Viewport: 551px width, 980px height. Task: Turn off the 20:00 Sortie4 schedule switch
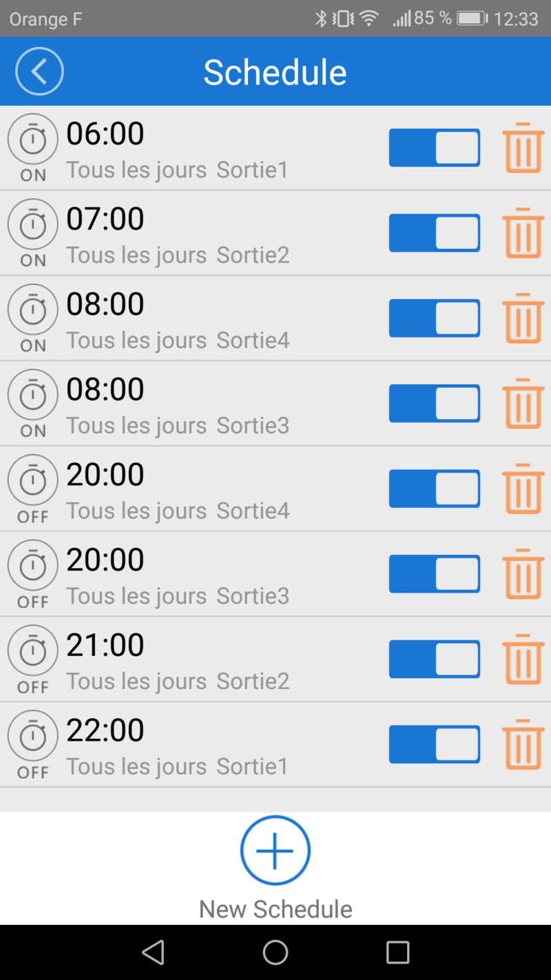click(435, 489)
